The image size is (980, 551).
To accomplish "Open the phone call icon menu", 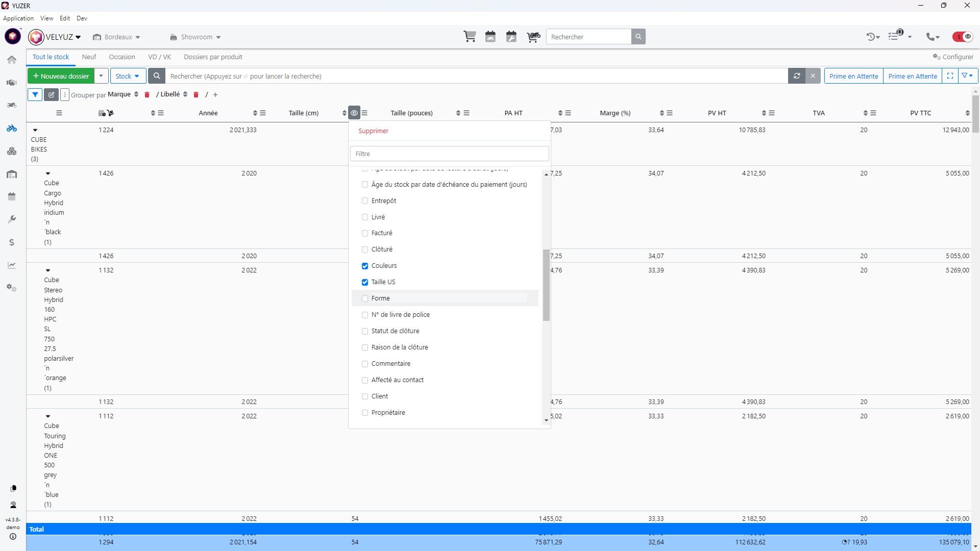I will (933, 37).
